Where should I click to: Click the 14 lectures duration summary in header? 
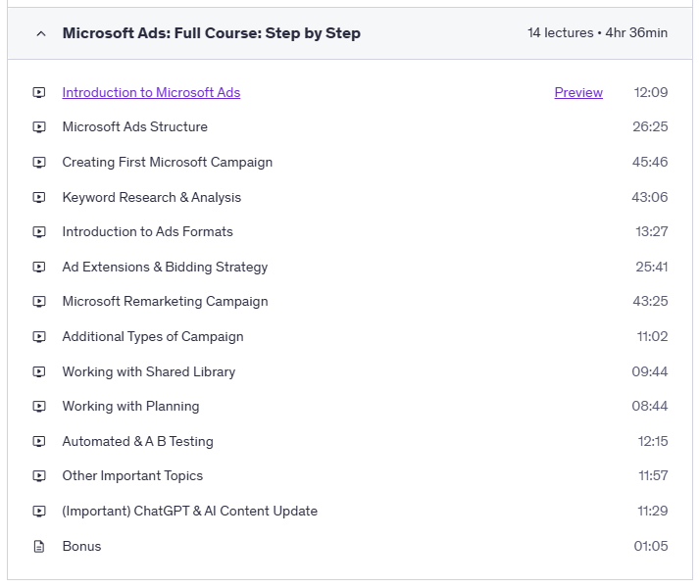[x=597, y=33]
